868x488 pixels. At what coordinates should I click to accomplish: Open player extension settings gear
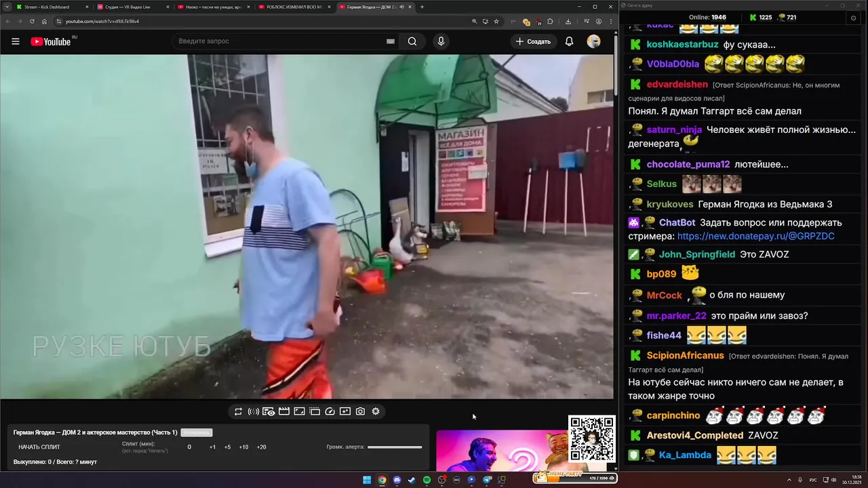pos(376,411)
